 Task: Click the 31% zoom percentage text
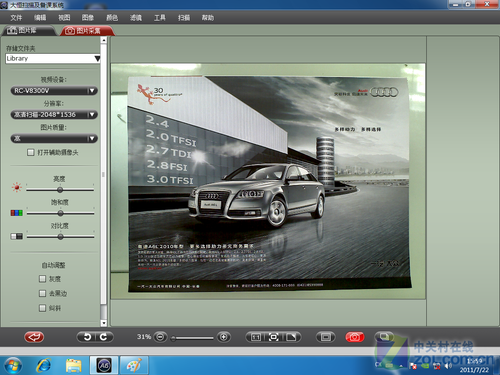(x=144, y=337)
